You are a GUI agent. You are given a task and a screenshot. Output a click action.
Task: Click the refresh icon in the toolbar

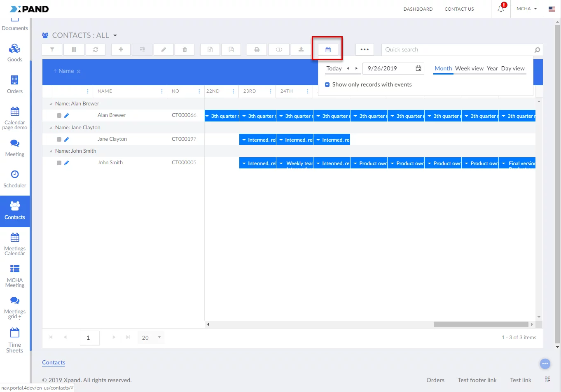tap(96, 50)
